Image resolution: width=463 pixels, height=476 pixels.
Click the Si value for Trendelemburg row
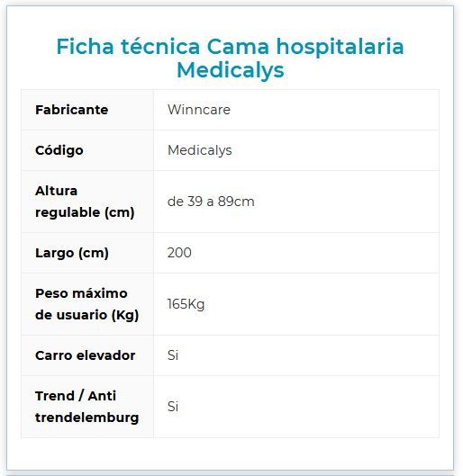[173, 407]
